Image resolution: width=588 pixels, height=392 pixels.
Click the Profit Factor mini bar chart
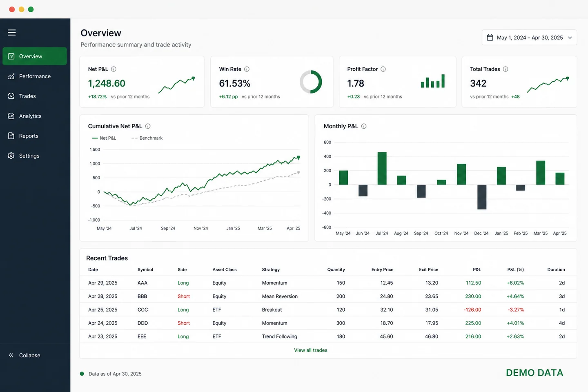[x=433, y=81]
